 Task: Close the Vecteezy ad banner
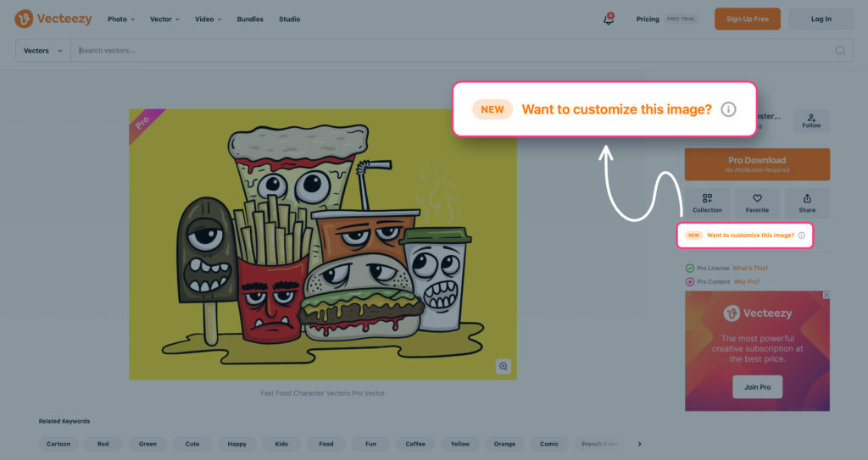(826, 295)
